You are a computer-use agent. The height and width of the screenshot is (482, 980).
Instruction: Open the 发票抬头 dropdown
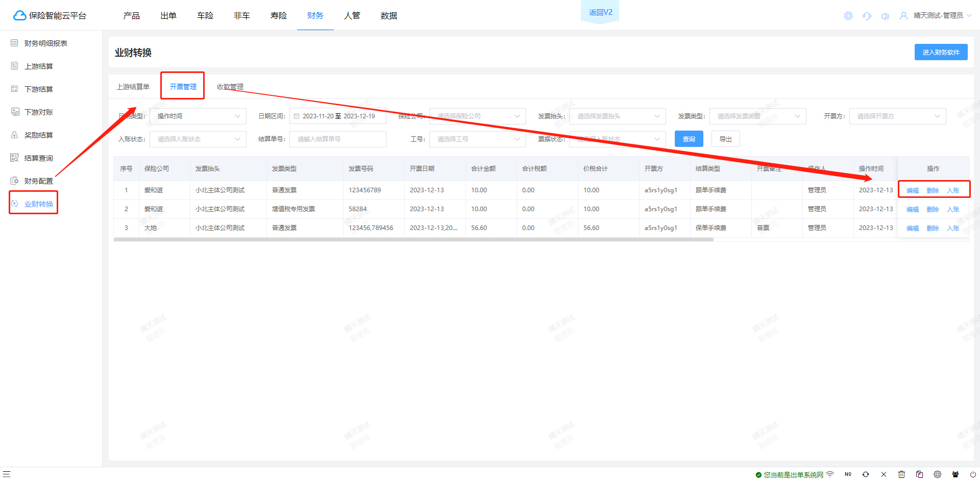click(618, 116)
